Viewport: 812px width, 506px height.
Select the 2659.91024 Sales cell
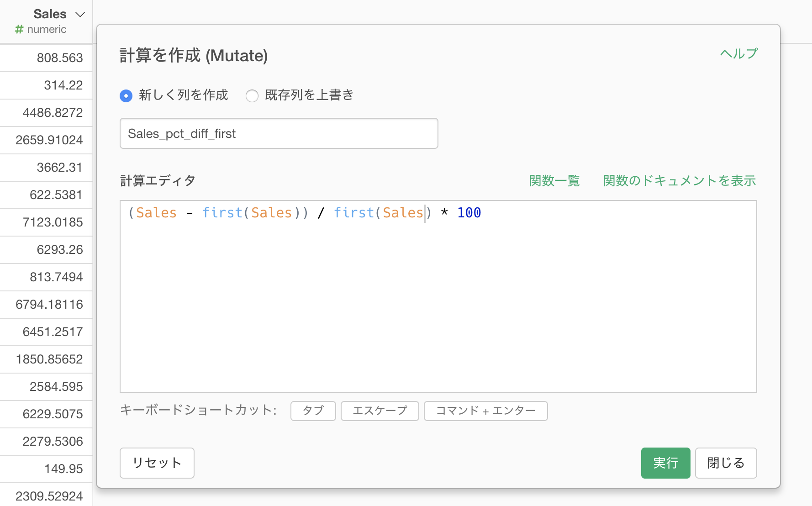[46, 140]
